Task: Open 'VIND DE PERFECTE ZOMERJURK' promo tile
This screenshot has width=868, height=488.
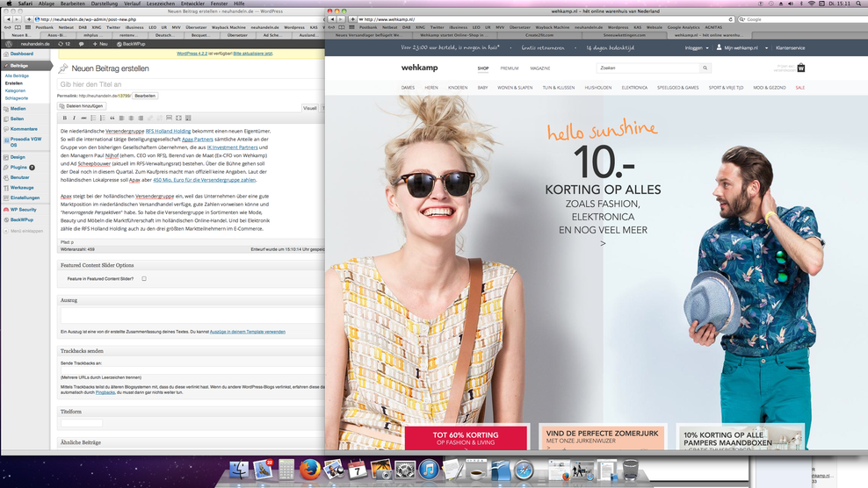Action: tap(602, 437)
